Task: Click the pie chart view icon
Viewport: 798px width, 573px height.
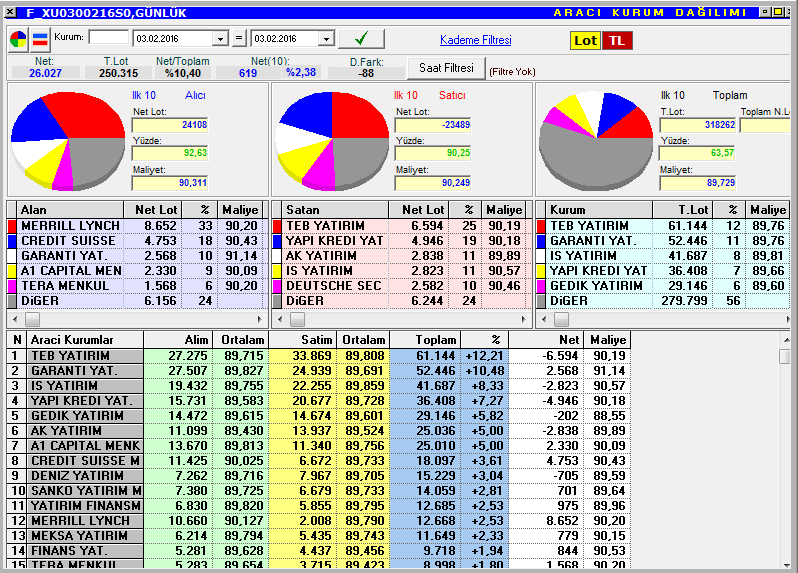Action: [18, 39]
